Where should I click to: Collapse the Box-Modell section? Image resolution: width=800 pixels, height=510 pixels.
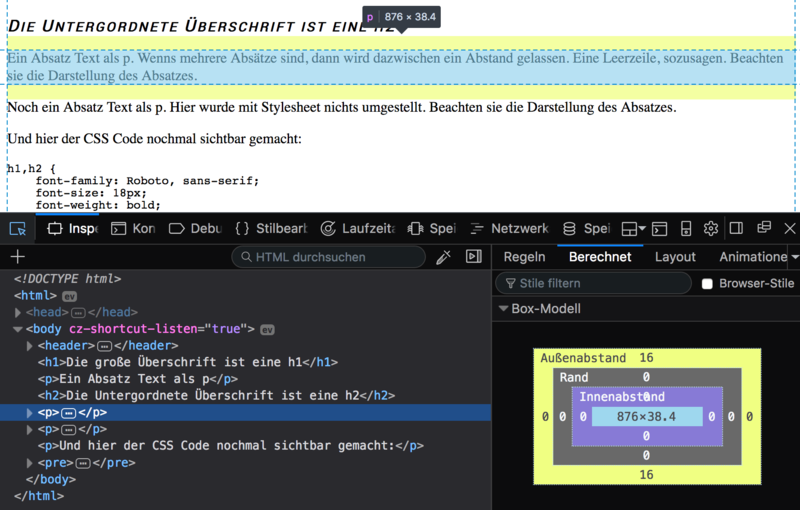[x=504, y=309]
